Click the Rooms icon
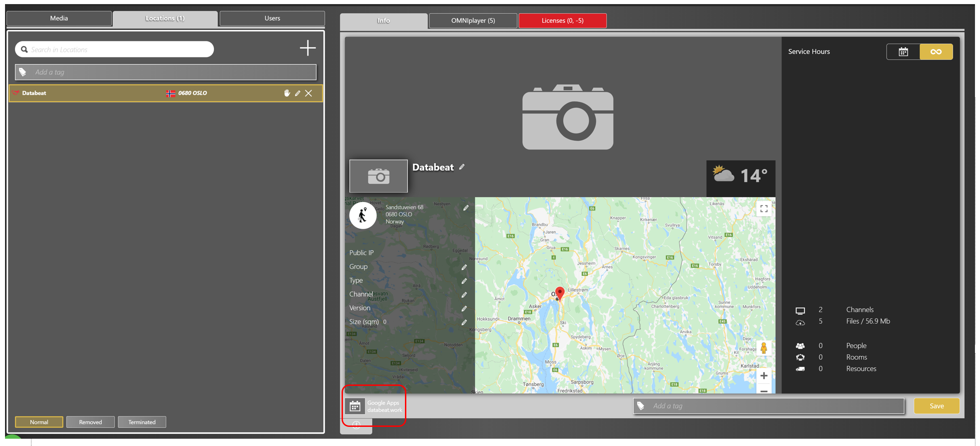980x446 pixels. pos(800,357)
